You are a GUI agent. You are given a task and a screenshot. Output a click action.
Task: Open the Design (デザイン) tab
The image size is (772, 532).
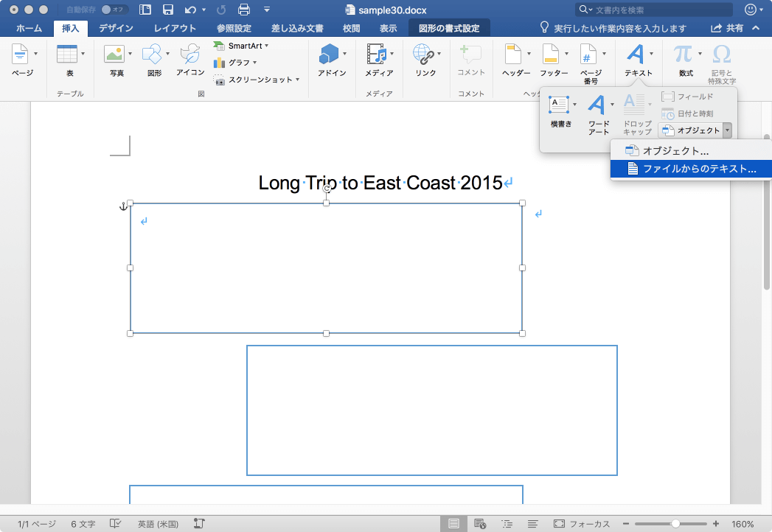(x=116, y=29)
